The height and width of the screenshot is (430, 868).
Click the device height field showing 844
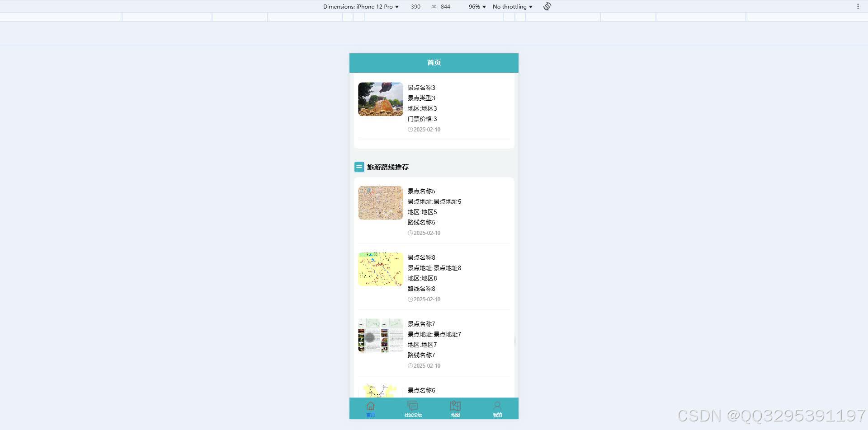coord(445,6)
